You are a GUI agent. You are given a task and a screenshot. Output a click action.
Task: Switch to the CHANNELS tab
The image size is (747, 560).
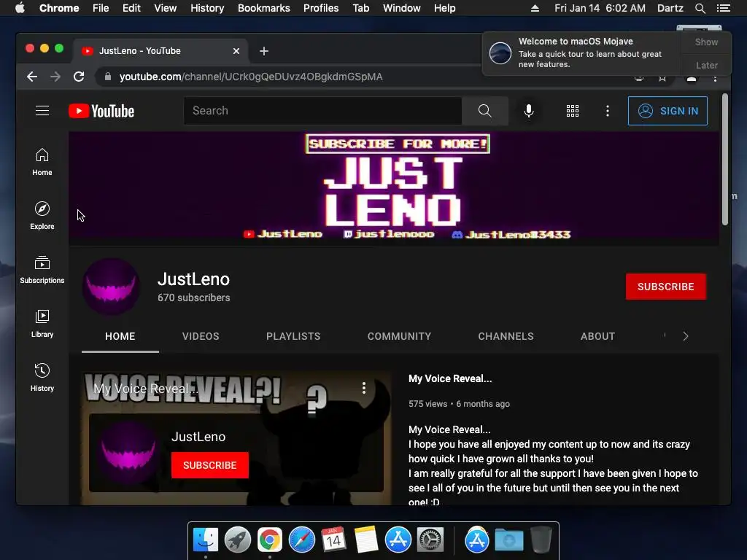coord(506,336)
